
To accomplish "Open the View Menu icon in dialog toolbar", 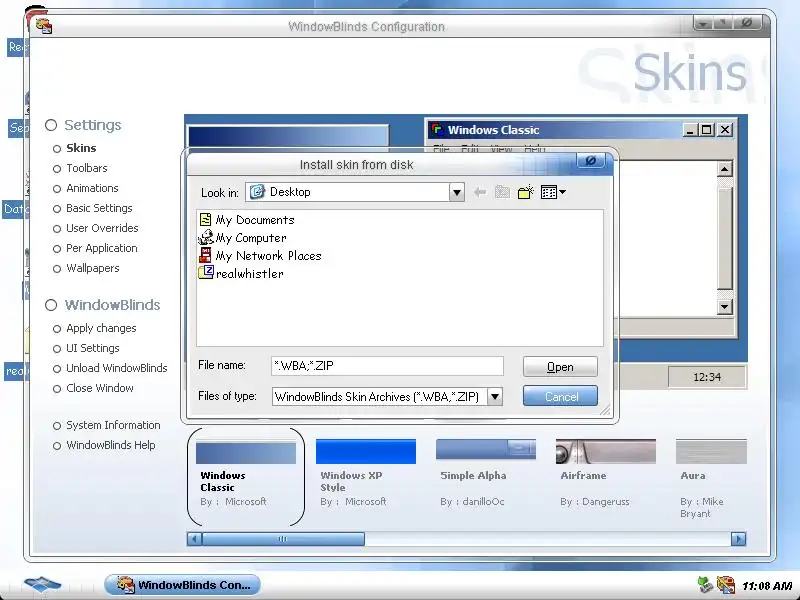I will click(x=549, y=192).
